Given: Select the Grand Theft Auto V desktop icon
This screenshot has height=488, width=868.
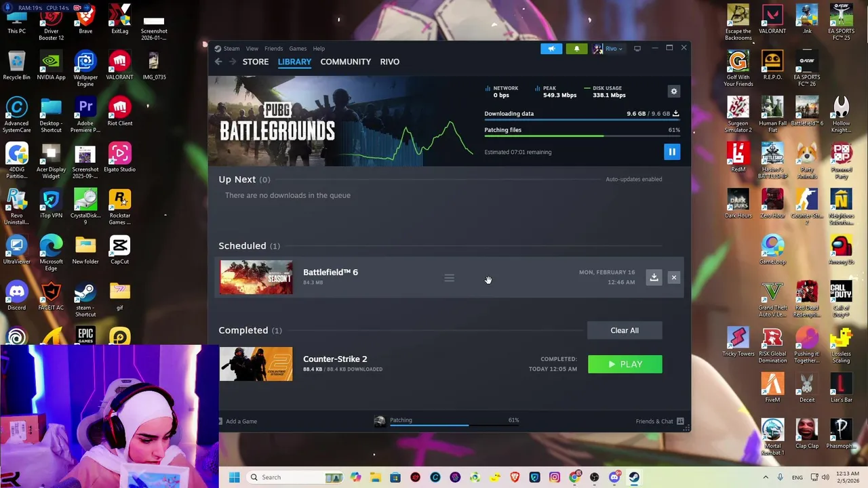Looking at the screenshot, I should [x=772, y=300].
